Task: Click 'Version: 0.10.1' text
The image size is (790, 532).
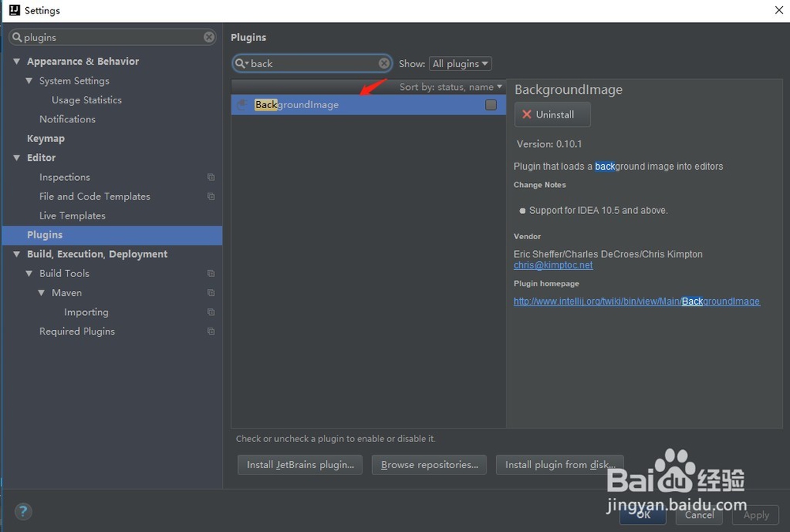Action: pyautogui.click(x=549, y=144)
